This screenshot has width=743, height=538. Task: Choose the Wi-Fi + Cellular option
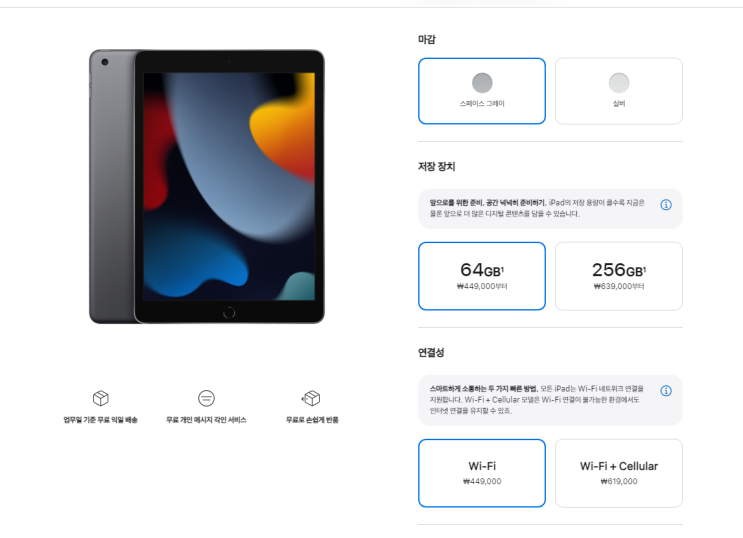tap(619, 473)
